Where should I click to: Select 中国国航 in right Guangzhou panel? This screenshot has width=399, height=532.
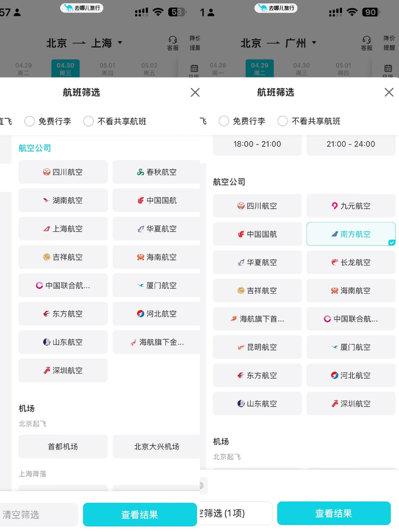click(257, 234)
